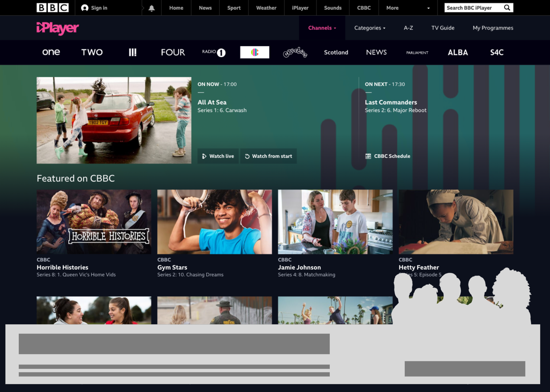Screen dimensions: 550x392
Task: Select the BBC ALBA channel
Action: [x=458, y=52]
